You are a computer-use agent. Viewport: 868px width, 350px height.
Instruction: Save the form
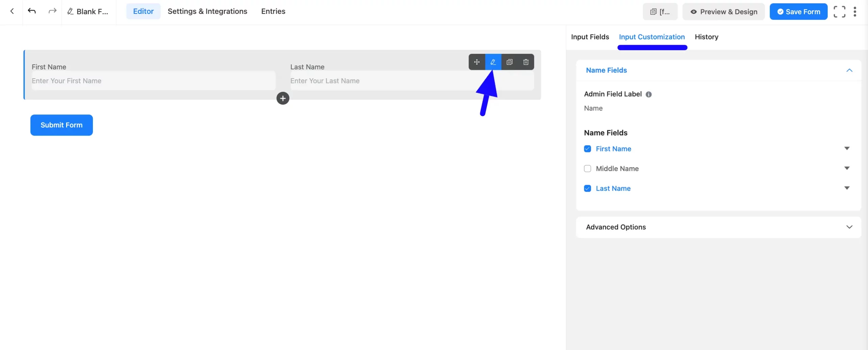point(798,12)
